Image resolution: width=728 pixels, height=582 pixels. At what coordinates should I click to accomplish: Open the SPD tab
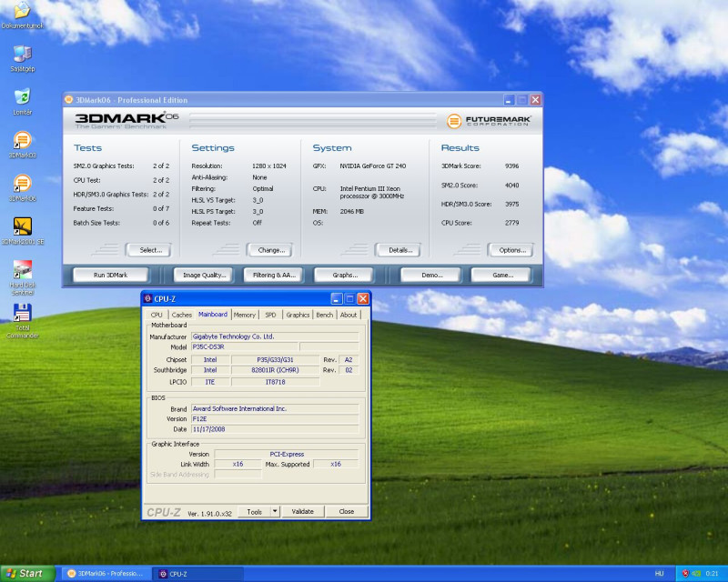point(270,315)
